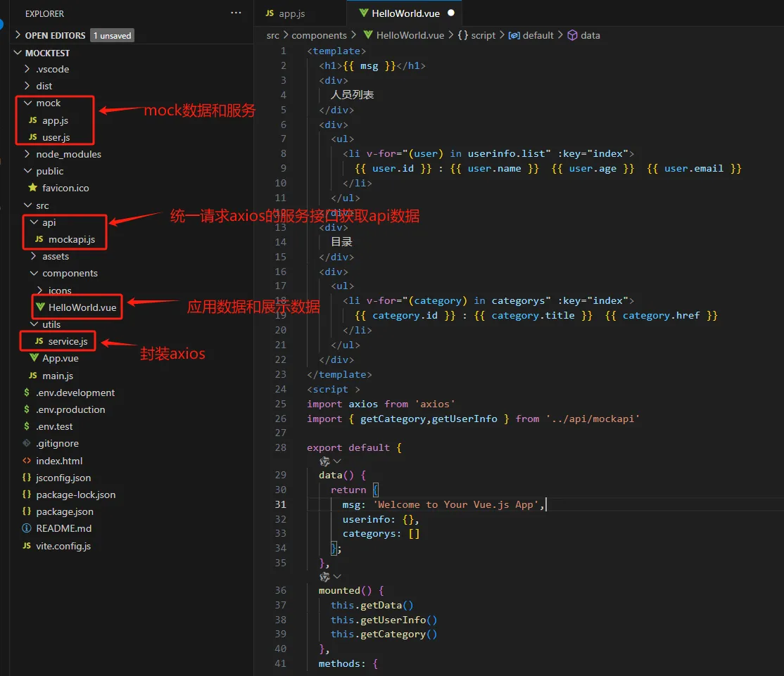Click the unsaved dot on HelloWorld.vue tab
Screen dimensions: 784x676
pyautogui.click(x=451, y=13)
